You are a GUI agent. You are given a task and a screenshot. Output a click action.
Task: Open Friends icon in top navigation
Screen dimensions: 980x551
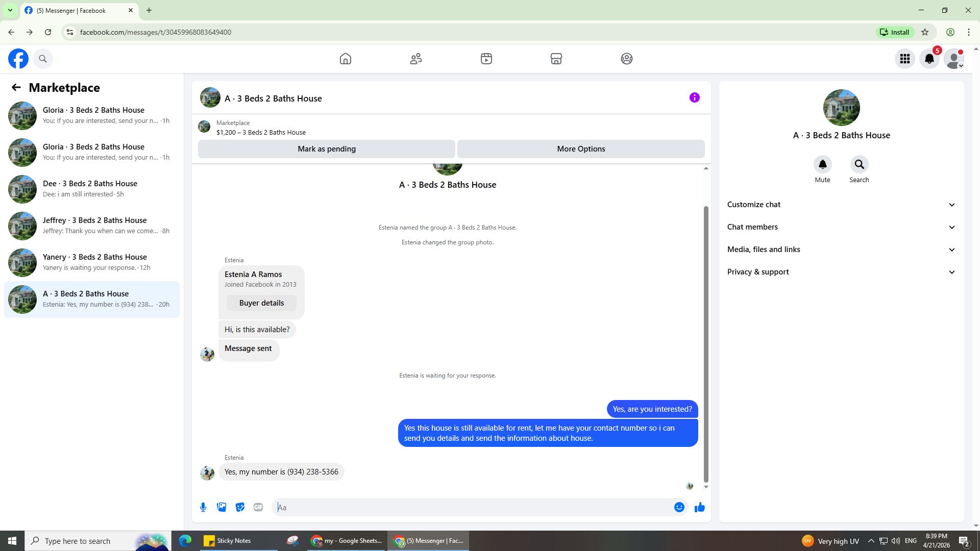click(416, 59)
